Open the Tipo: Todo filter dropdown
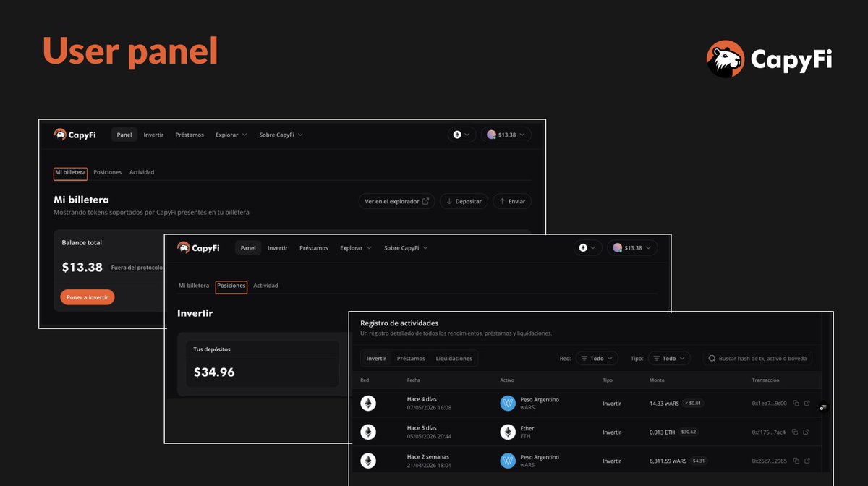 669,359
